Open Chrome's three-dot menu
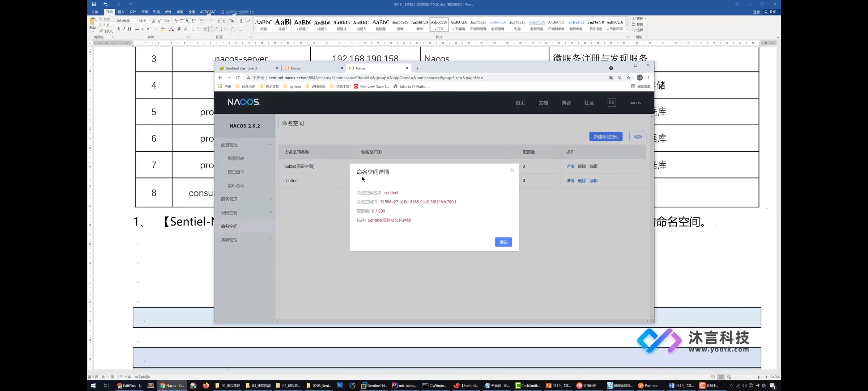Image resolution: width=868 pixels, height=391 pixels. tap(648, 77)
